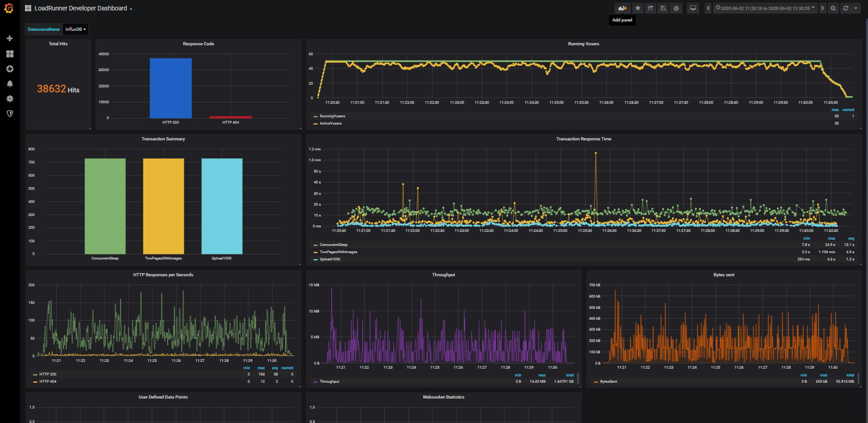Click the Share dashboard icon
Screen dimensions: 868x423
[x=650, y=8]
